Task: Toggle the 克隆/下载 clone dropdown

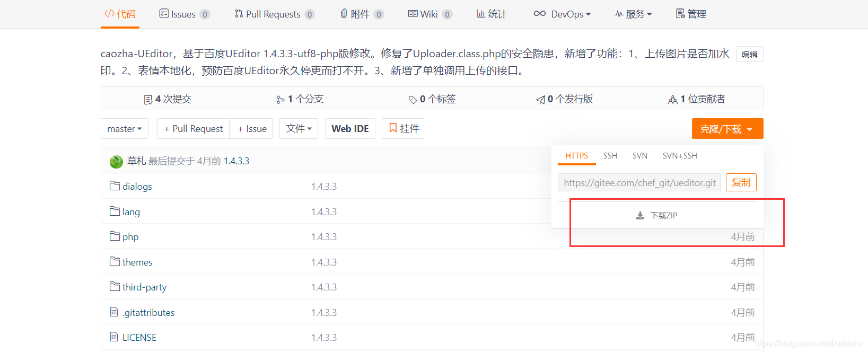Action: click(727, 129)
